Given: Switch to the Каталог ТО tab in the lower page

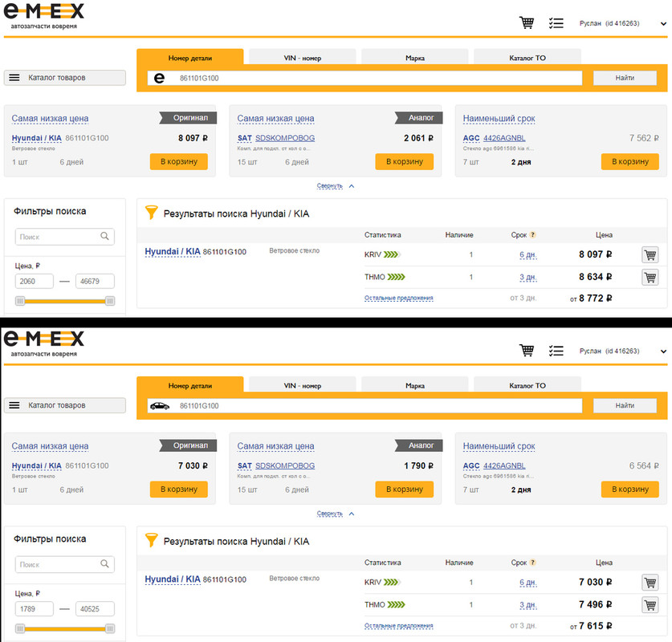Looking at the screenshot, I should pyautogui.click(x=527, y=385).
